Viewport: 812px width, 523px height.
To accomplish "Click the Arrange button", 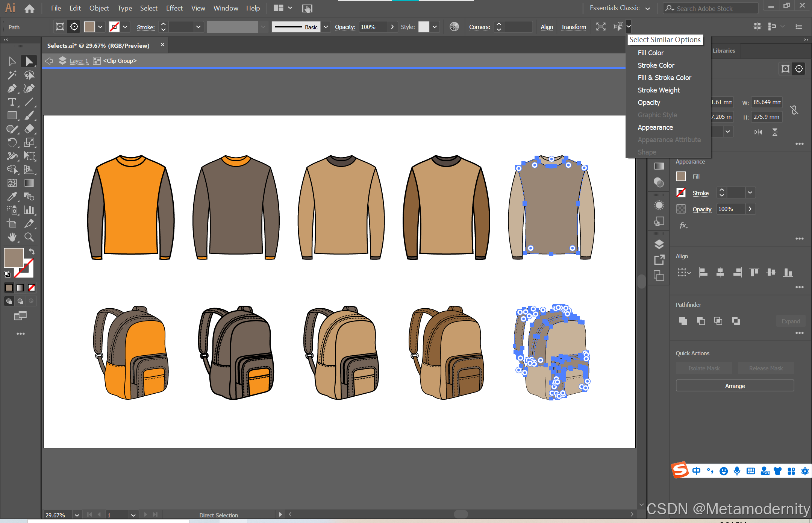I will point(735,386).
